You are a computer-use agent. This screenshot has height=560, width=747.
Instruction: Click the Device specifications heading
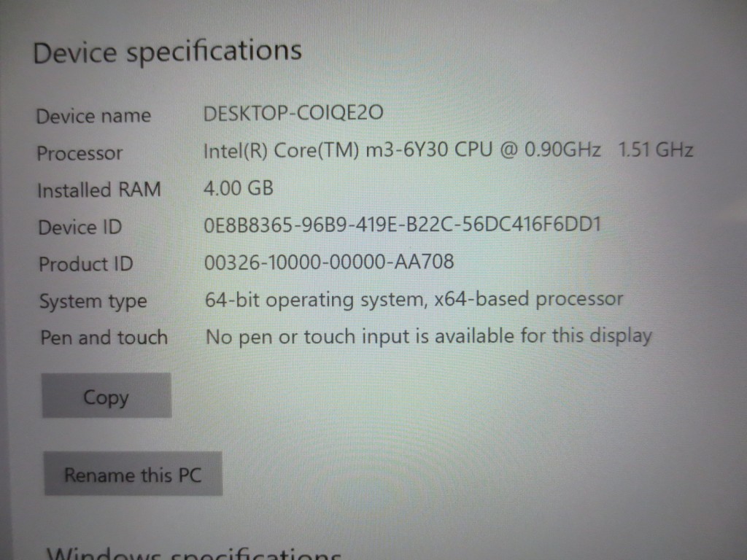[167, 52]
